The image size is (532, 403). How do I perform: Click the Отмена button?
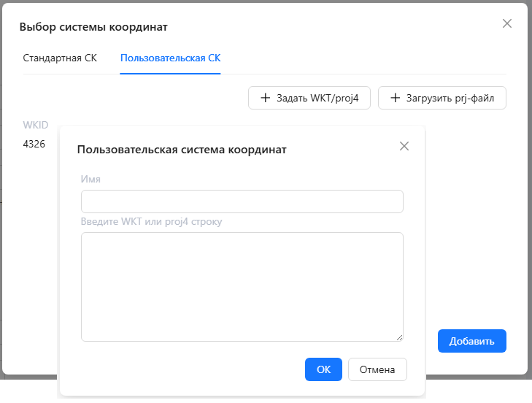[x=377, y=369]
